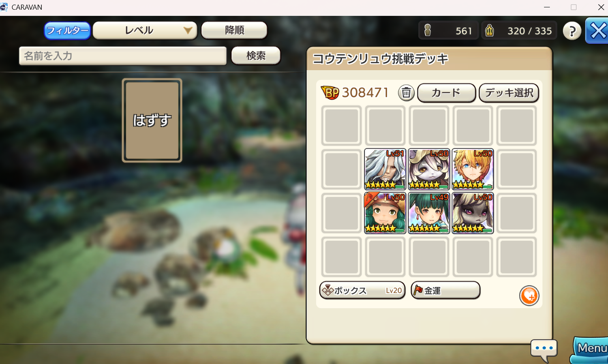The height and width of the screenshot is (364, 608).
Task: Open the Menu button
Action: [x=591, y=349]
